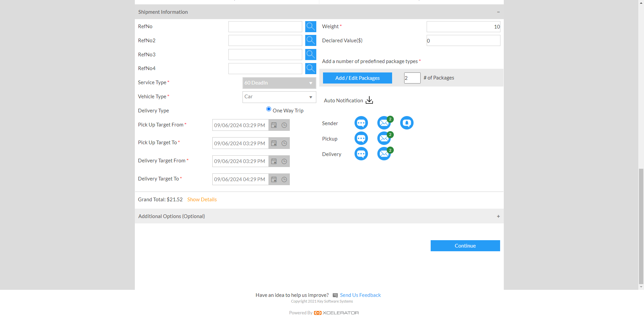
Task: Open calendar for Pick Up Target To
Action: [x=274, y=143]
